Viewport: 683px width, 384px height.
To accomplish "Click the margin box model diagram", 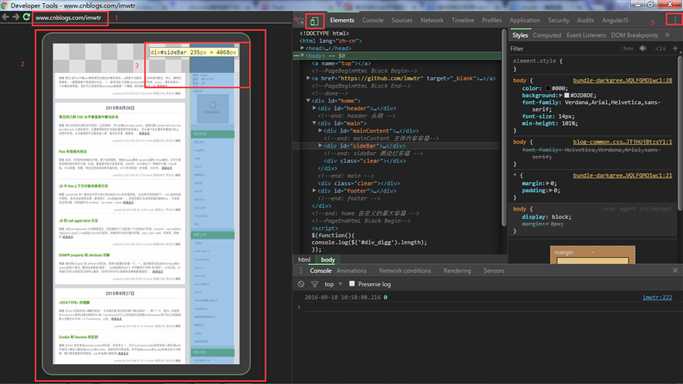I will pyautogui.click(x=592, y=254).
